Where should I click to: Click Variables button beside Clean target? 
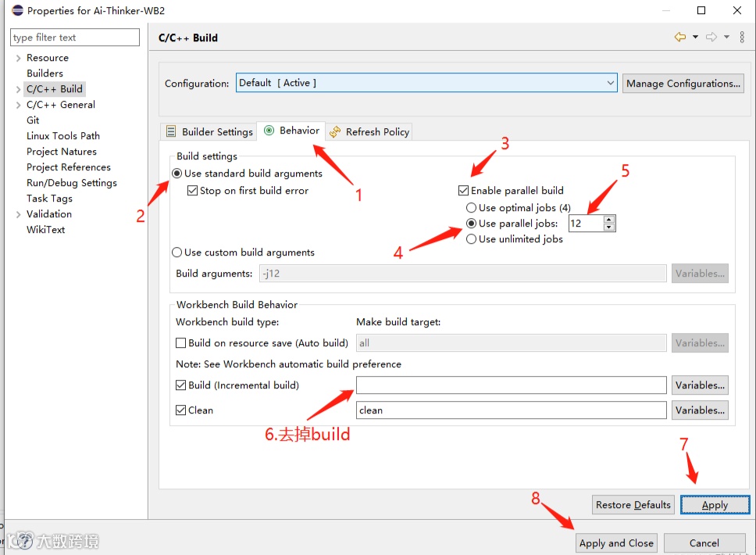pos(700,410)
